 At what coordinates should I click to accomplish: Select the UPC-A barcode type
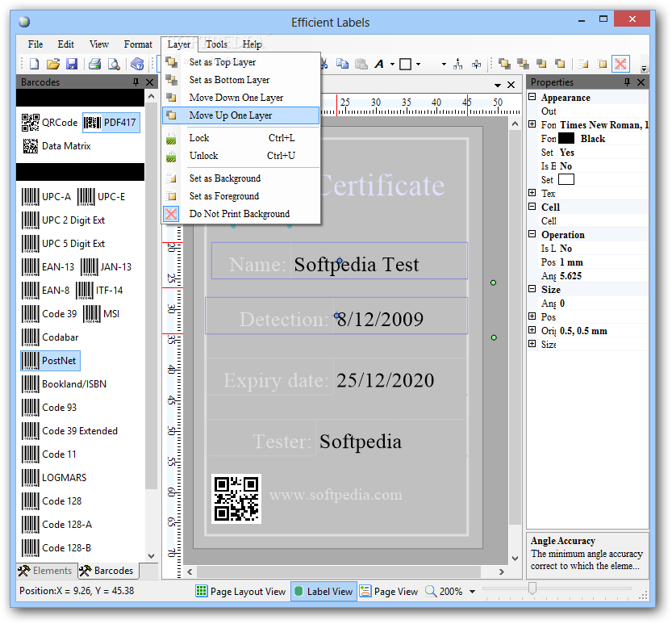[x=46, y=197]
